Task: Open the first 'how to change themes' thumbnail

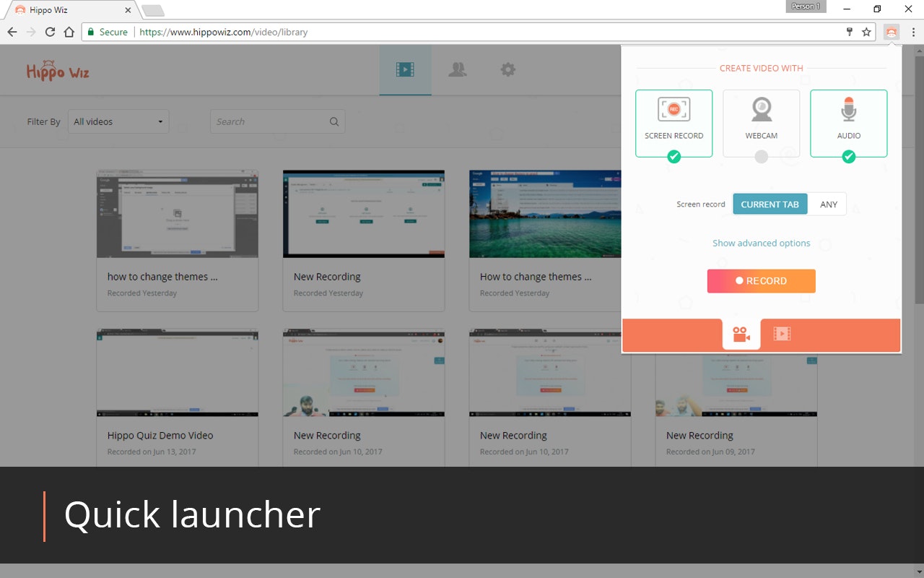Action: (178, 214)
